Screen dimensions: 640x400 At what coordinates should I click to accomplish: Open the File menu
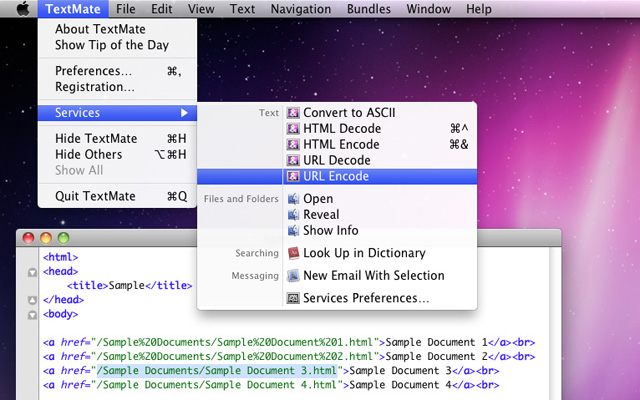point(126,9)
